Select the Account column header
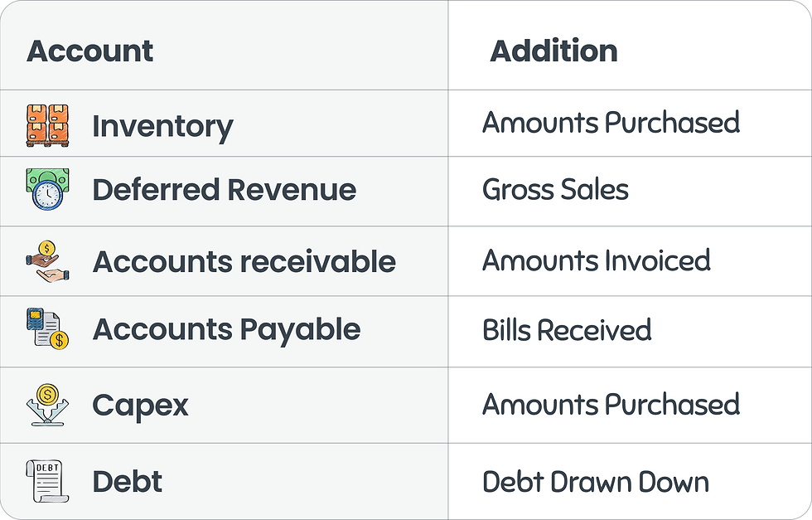812x520 pixels. [x=89, y=51]
